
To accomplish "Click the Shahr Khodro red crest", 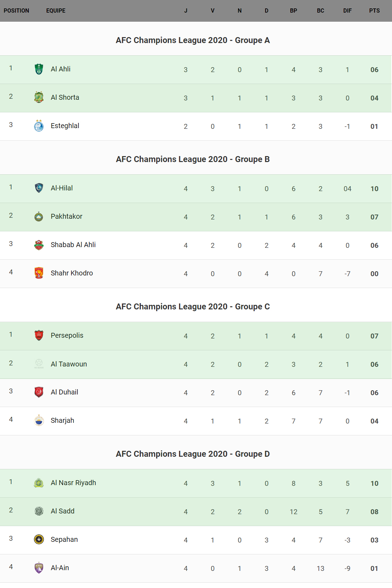I will click(x=39, y=273).
